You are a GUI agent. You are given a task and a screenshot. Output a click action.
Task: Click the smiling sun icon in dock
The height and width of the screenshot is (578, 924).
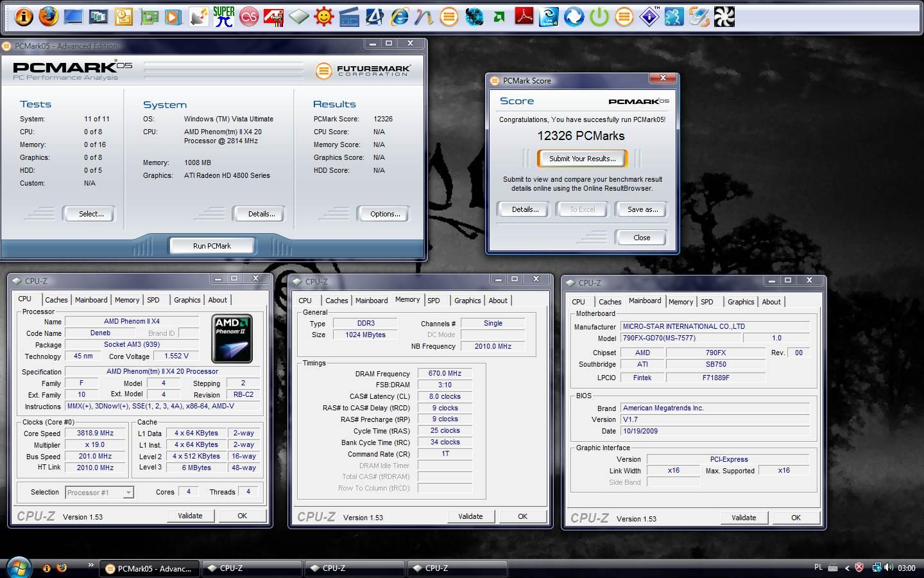[x=324, y=17]
